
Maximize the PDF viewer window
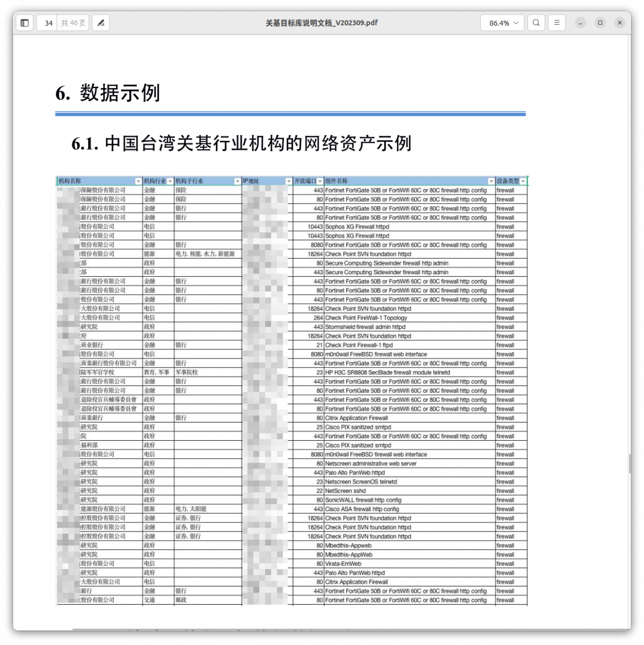(x=600, y=23)
